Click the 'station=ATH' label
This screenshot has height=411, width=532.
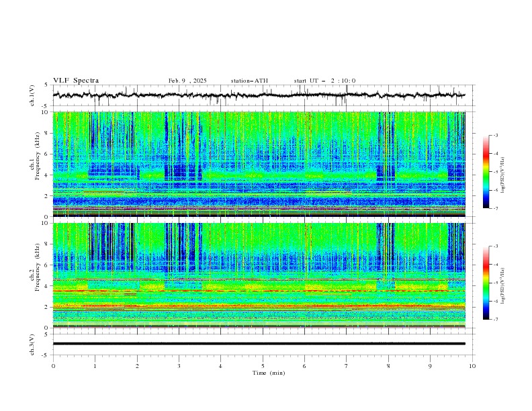(249, 81)
